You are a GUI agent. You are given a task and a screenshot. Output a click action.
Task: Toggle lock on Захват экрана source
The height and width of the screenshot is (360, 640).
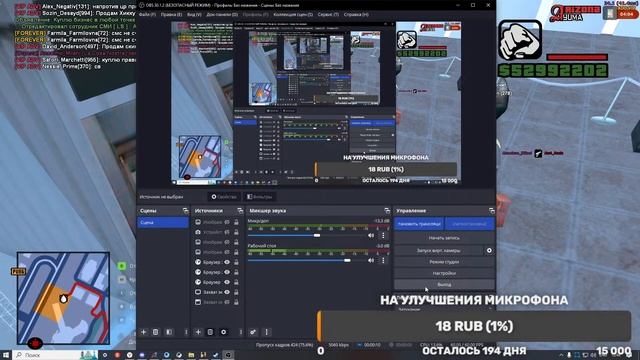pyautogui.click(x=236, y=292)
